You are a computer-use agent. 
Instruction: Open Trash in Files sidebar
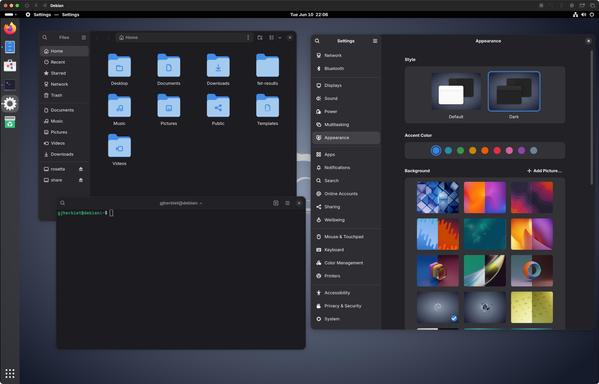point(64,95)
